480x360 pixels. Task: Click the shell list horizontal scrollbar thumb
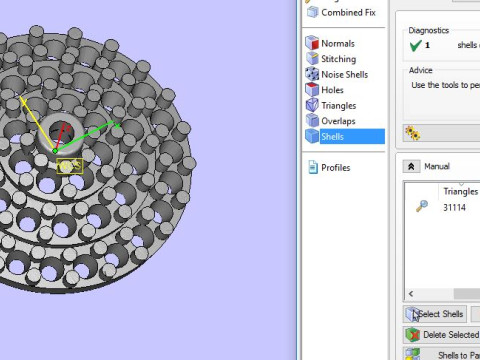click(x=467, y=294)
